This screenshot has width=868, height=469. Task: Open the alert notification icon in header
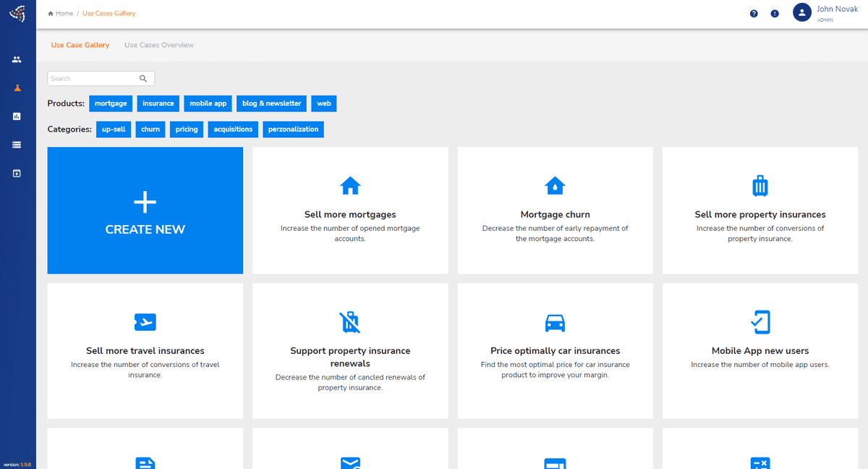point(775,13)
